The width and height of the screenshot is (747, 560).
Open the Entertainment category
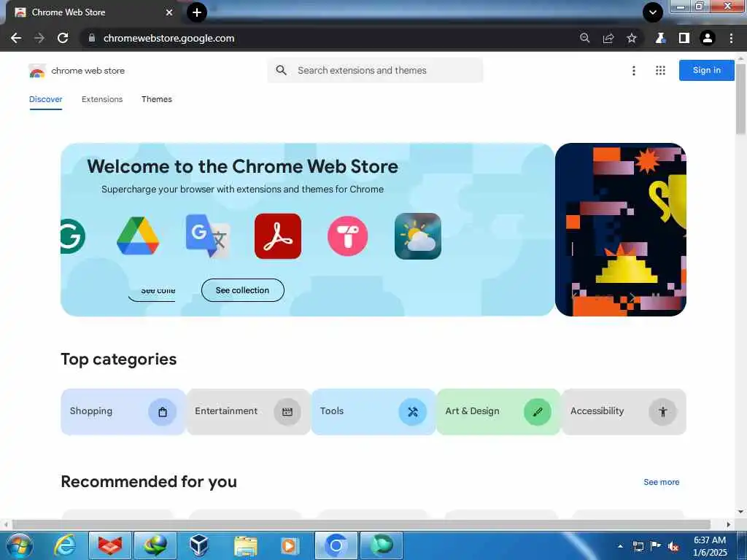tap(248, 411)
